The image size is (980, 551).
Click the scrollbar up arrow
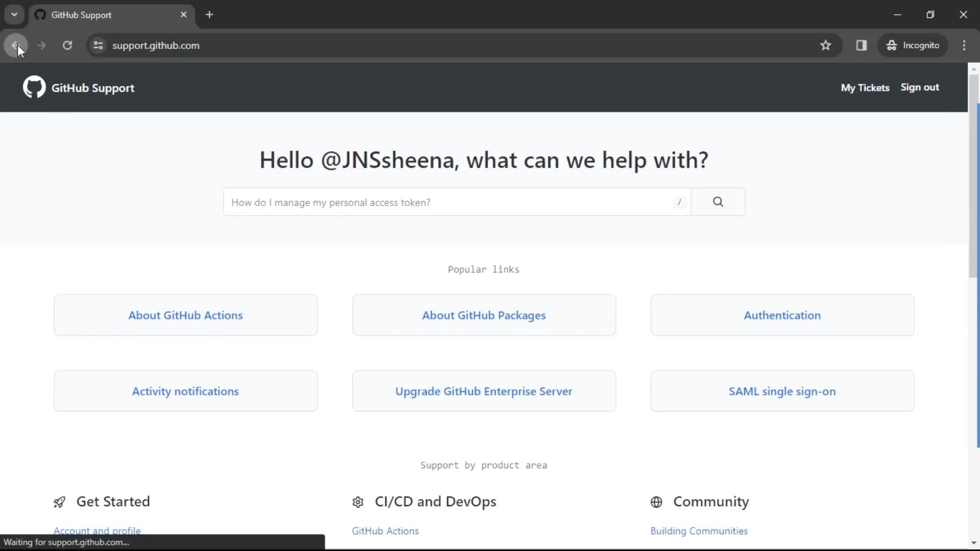click(973, 69)
